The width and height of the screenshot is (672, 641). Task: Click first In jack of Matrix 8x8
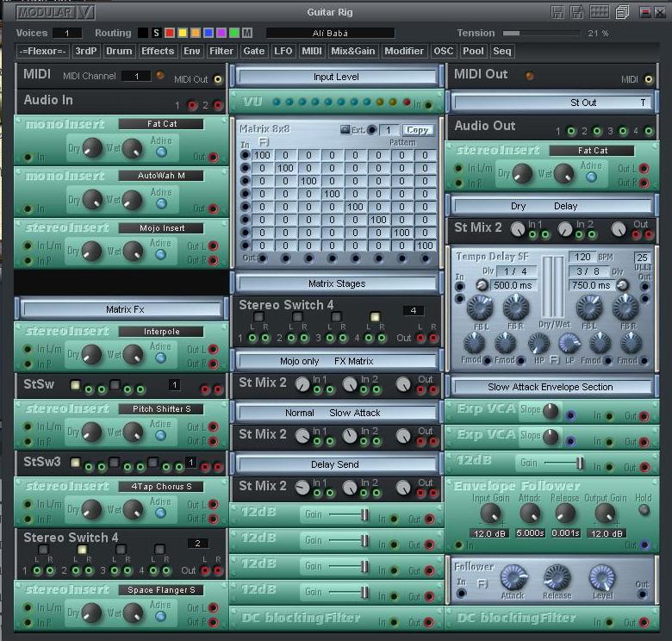[x=246, y=155]
